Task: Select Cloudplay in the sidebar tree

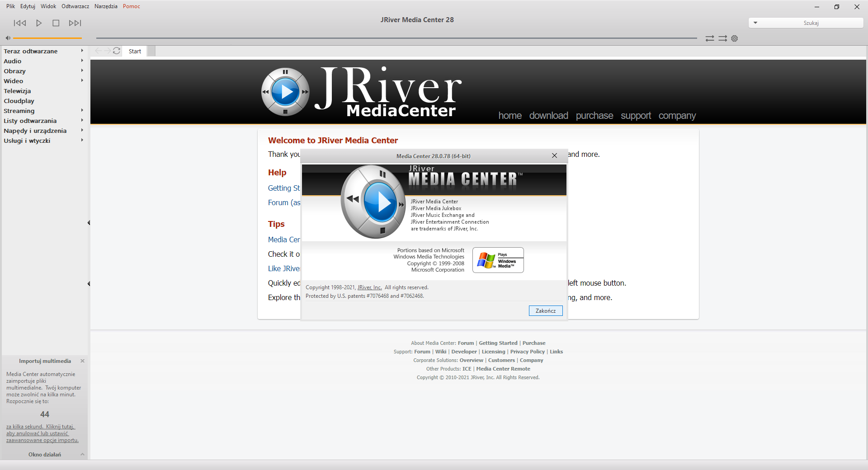Action: click(19, 101)
